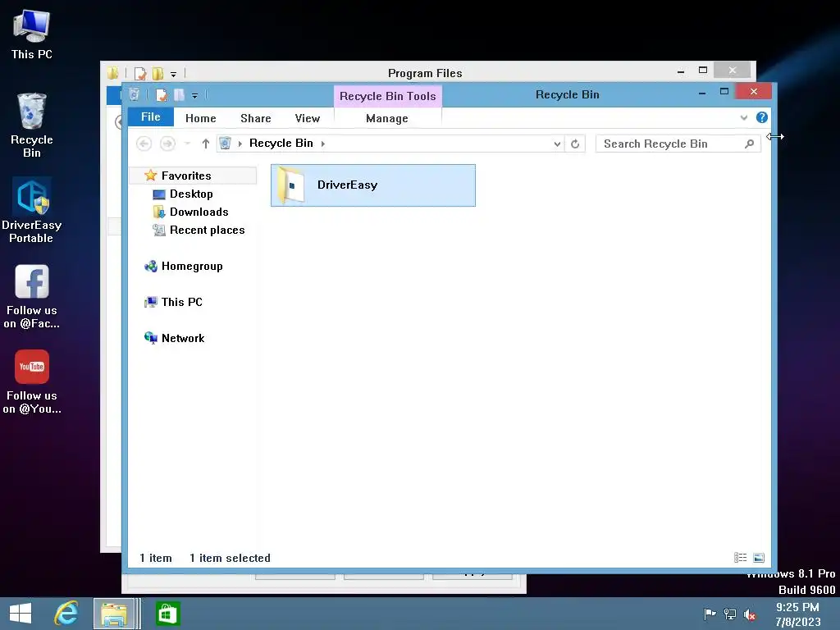Open the Windows Start button
The height and width of the screenshot is (630, 840).
[x=21, y=614]
